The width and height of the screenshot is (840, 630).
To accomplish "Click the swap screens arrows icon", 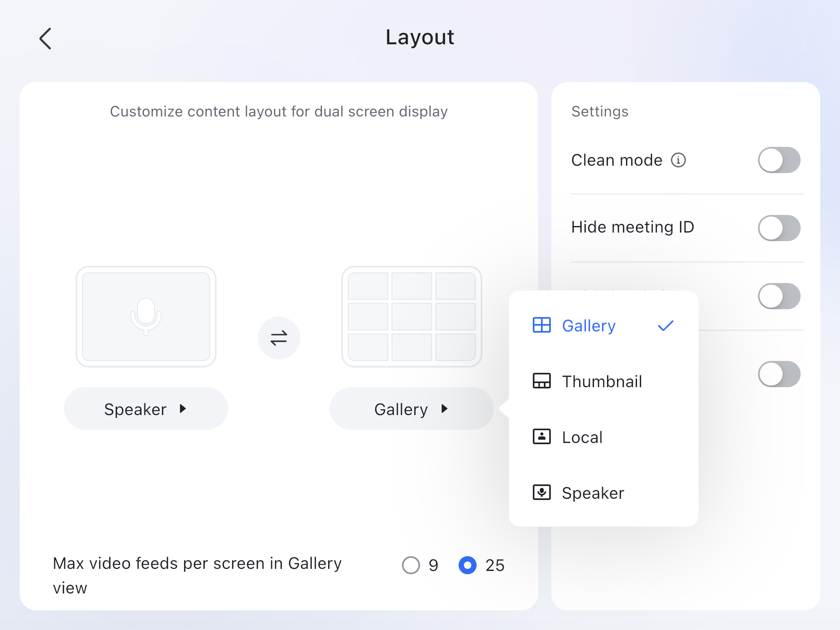I will [x=279, y=337].
